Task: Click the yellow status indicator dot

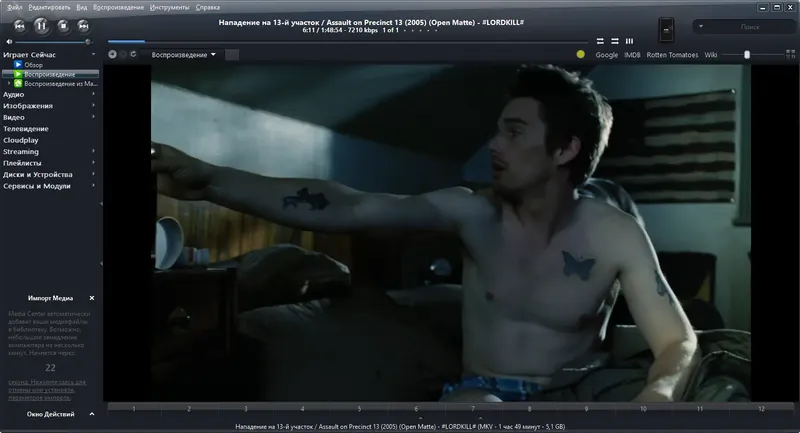Action: pos(581,54)
